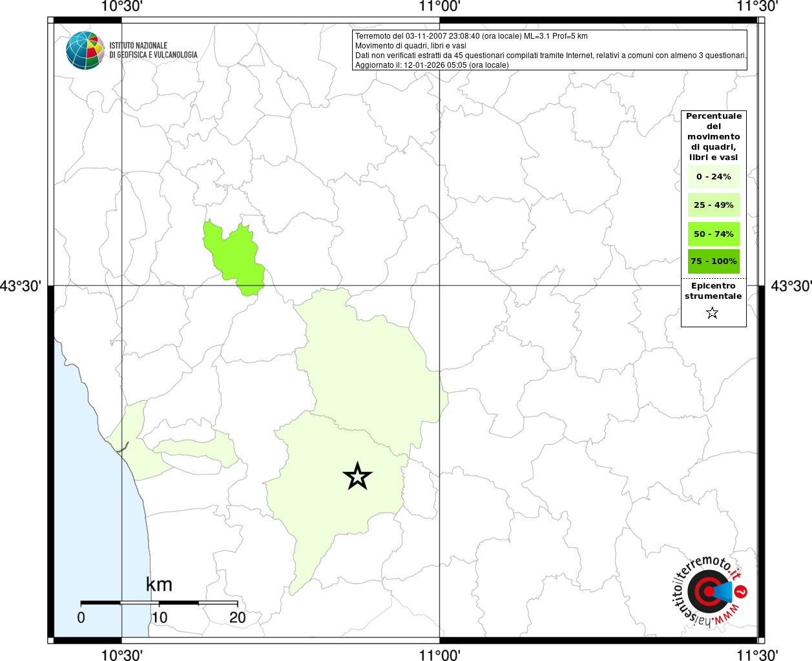Click the kilometer scale bar
This screenshot has width=812, height=661.
[x=159, y=602]
